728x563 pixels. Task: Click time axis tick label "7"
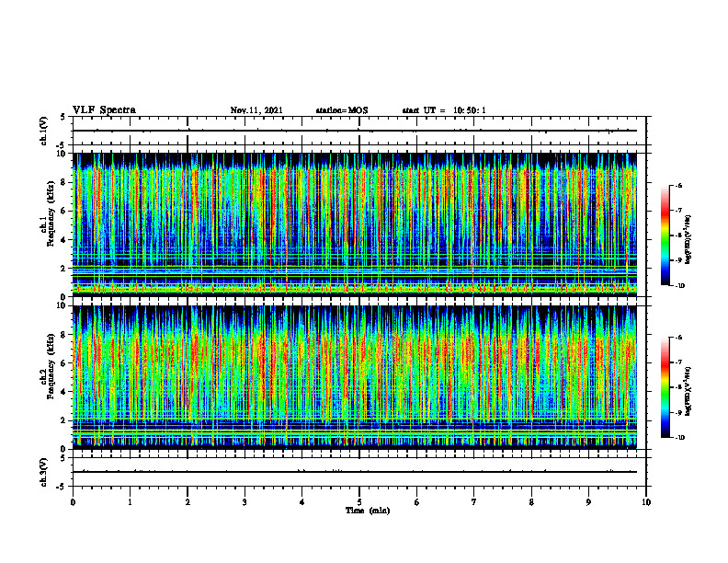tap(474, 502)
